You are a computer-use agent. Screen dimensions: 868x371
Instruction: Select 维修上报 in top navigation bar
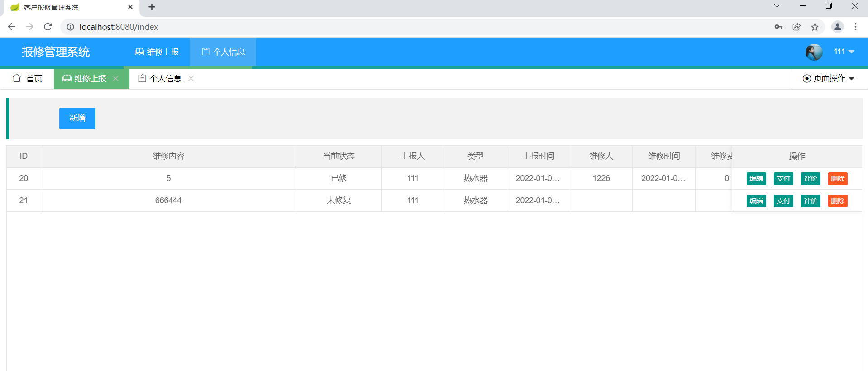tap(157, 52)
